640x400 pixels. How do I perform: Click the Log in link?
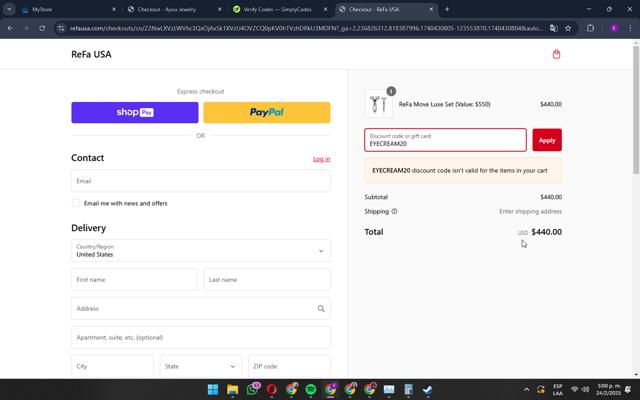[322, 159]
